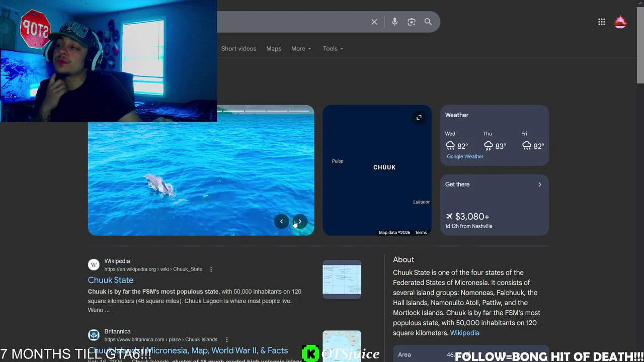Screen dimensions: 644x362
Task: Start voice search with the microphone icon
Action: (394, 22)
